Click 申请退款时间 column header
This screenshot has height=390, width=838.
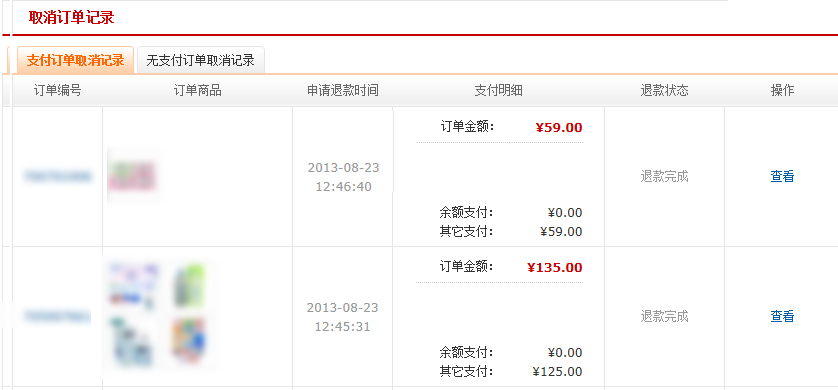click(343, 91)
